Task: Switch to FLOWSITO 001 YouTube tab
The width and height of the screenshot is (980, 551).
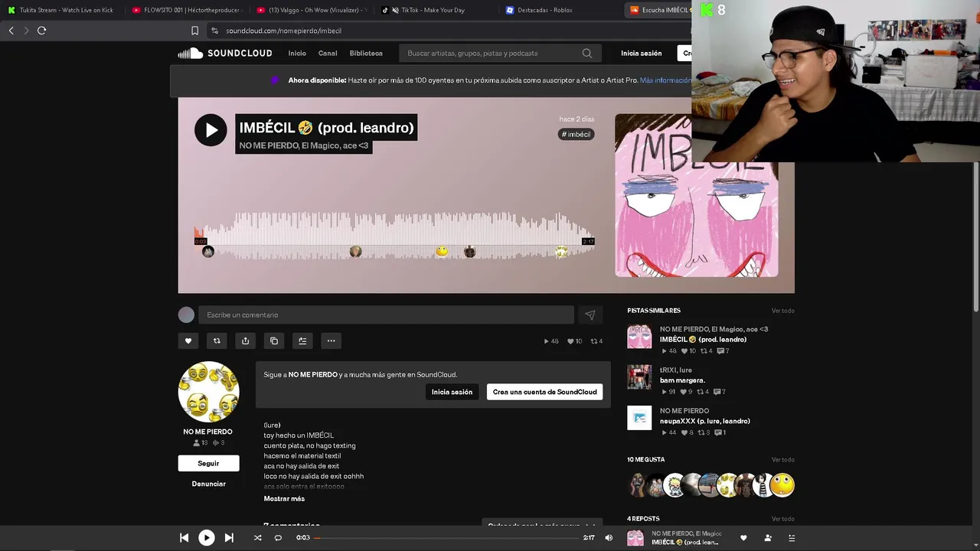Action: (186, 10)
